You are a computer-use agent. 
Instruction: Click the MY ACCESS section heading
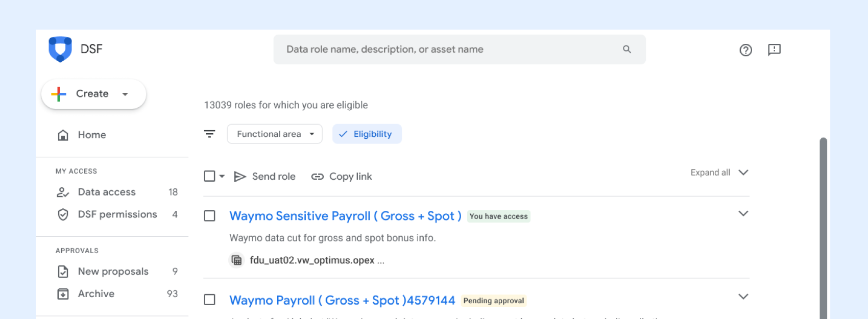click(76, 171)
